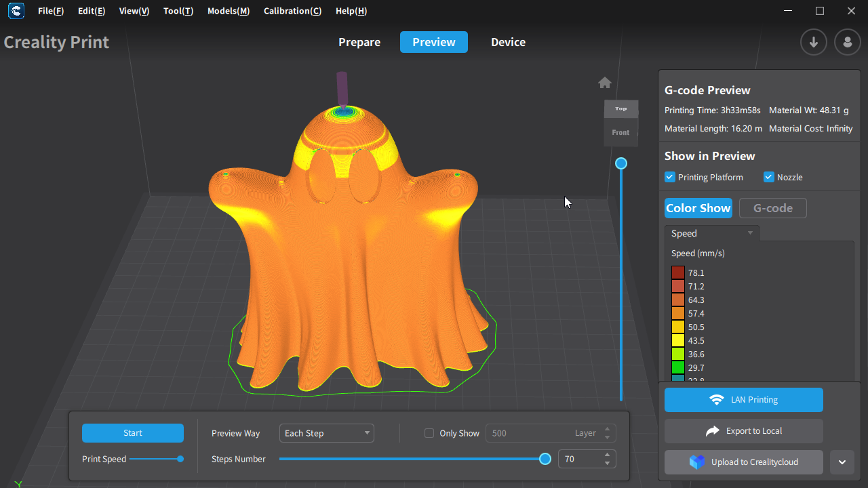Open the Each Step preview way dropdown
Image resolution: width=868 pixels, height=488 pixels.
[x=326, y=433]
